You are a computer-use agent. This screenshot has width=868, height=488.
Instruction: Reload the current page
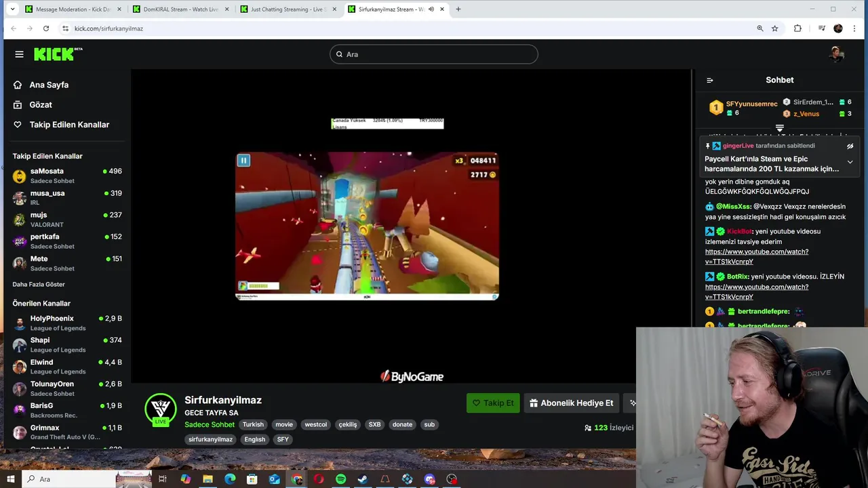pos(46,28)
